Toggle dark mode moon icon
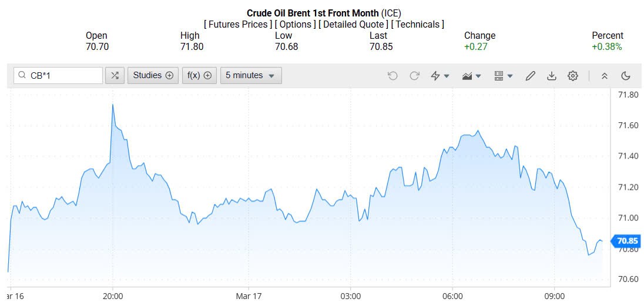 pyautogui.click(x=626, y=76)
